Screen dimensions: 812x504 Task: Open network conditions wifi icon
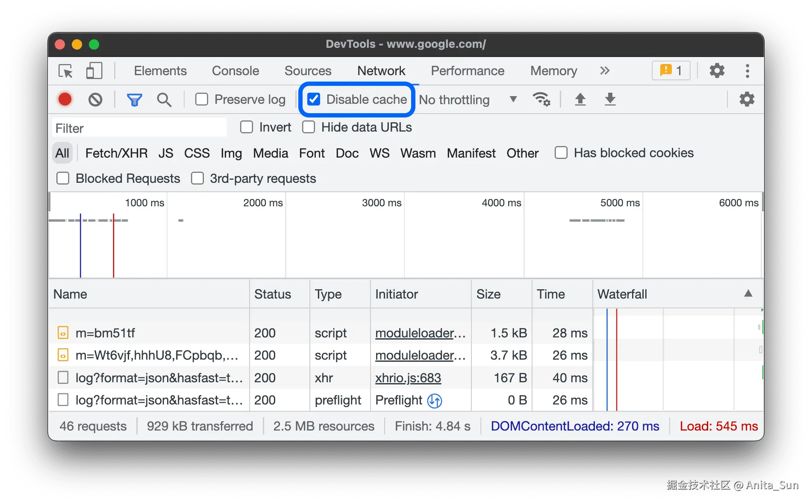tap(541, 100)
